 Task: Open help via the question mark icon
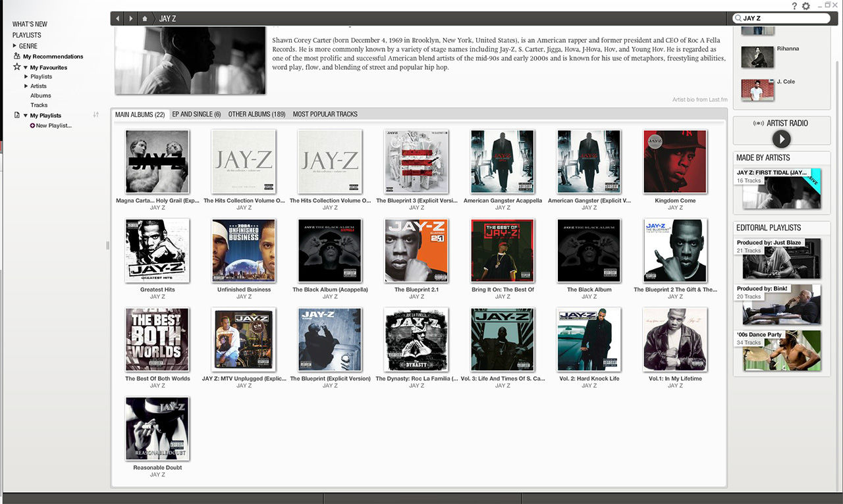794,6
